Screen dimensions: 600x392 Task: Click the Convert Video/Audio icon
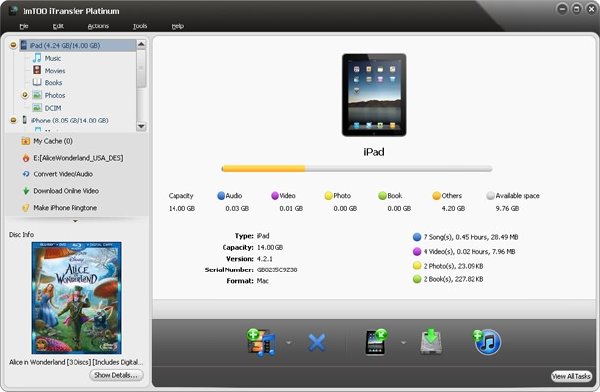(x=26, y=174)
